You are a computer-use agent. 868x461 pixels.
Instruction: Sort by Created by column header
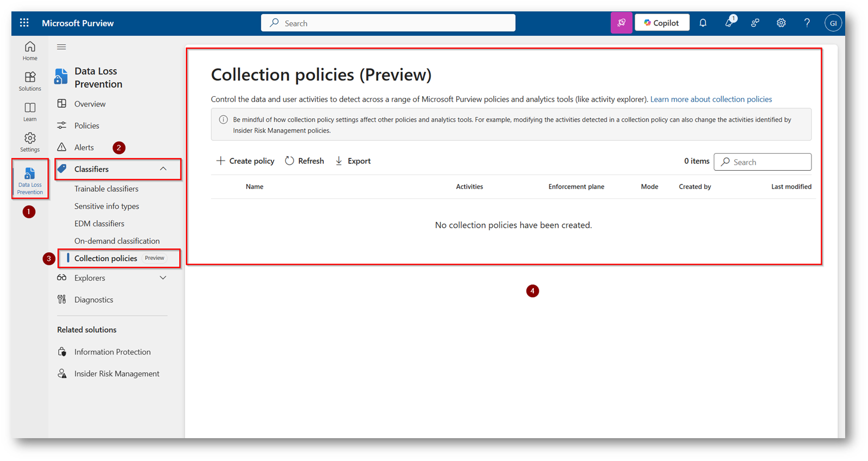[695, 186]
